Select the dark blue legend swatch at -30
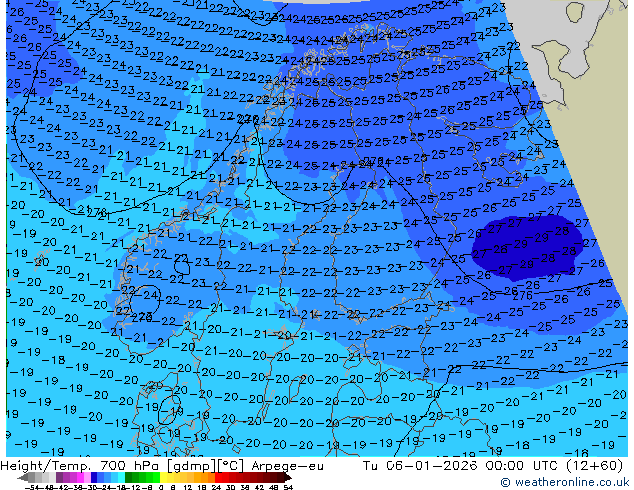 (x=94, y=477)
